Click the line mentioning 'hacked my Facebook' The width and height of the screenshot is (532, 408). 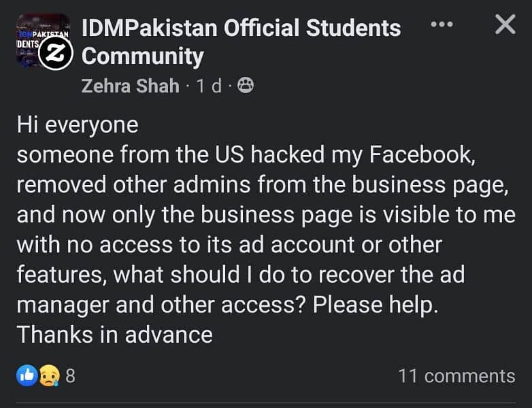click(244, 155)
